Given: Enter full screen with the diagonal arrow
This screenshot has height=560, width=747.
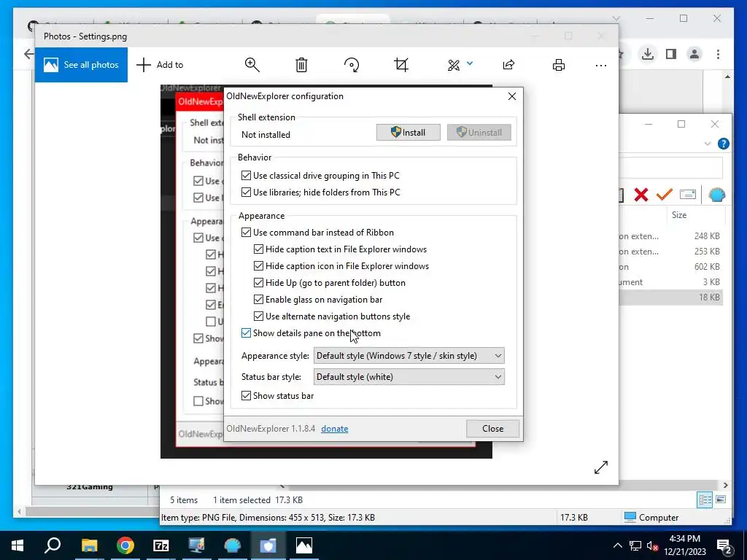Looking at the screenshot, I should coord(601,467).
